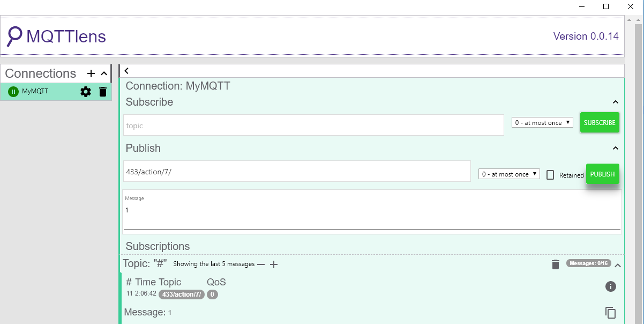Add a new connection with plus icon
The image size is (644, 324).
[x=91, y=73]
